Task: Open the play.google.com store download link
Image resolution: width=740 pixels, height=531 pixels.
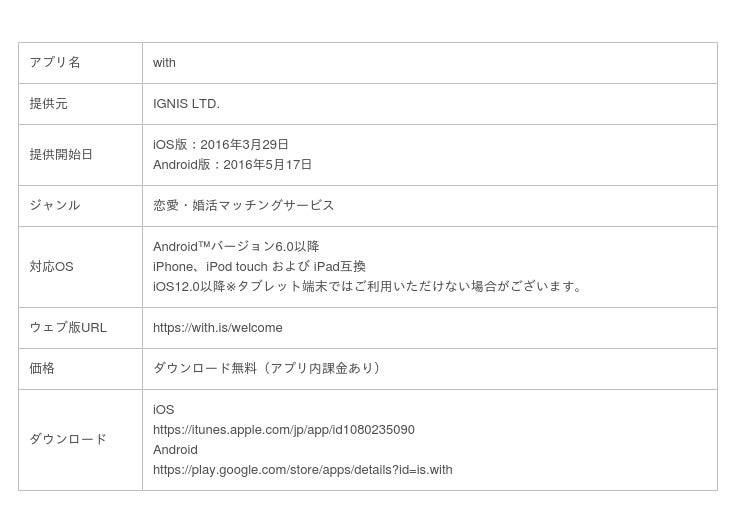Action: (x=302, y=470)
